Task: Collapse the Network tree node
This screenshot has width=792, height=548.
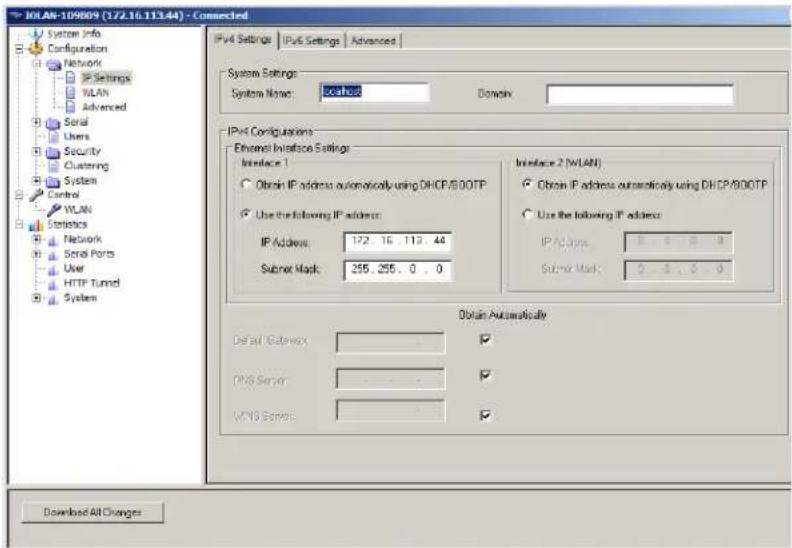Action: point(37,64)
